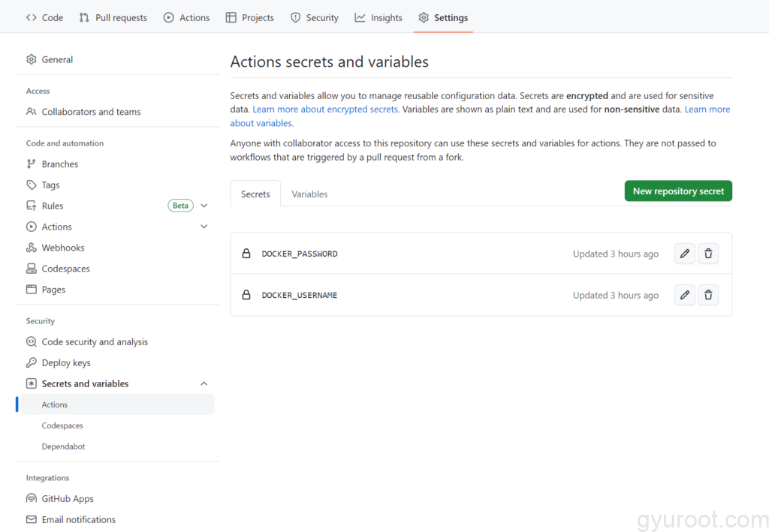Click the Branches icon in sidebar
This screenshot has height=532, width=769.
[x=31, y=164]
